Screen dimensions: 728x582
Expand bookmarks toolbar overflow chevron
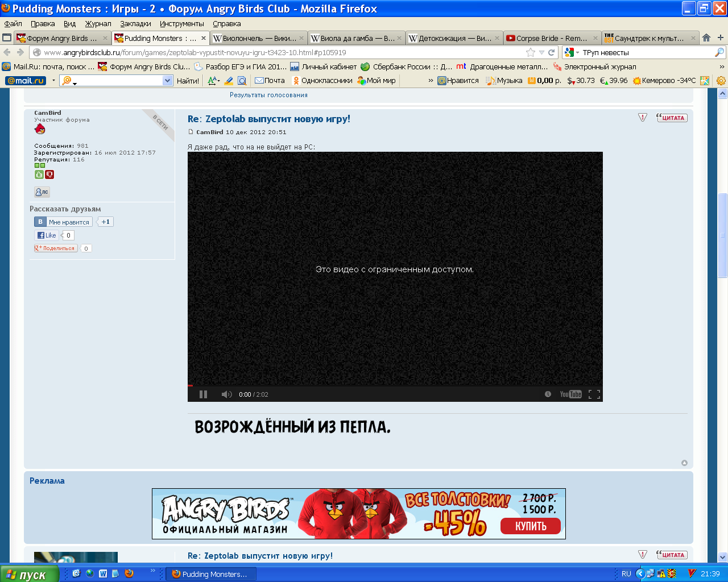click(x=722, y=66)
